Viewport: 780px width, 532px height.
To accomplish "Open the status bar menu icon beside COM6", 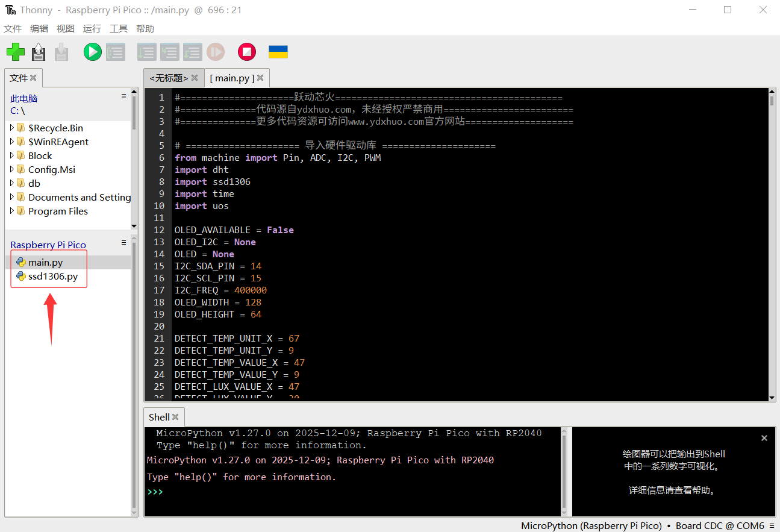I will point(772,525).
